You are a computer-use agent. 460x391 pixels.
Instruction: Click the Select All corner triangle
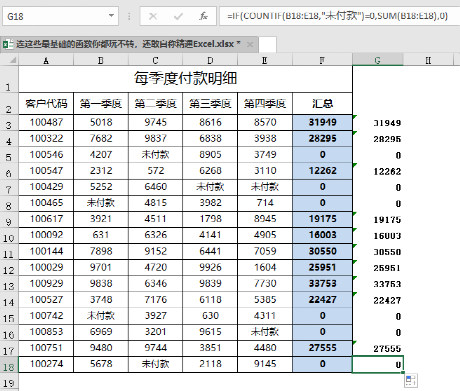click(x=12, y=60)
